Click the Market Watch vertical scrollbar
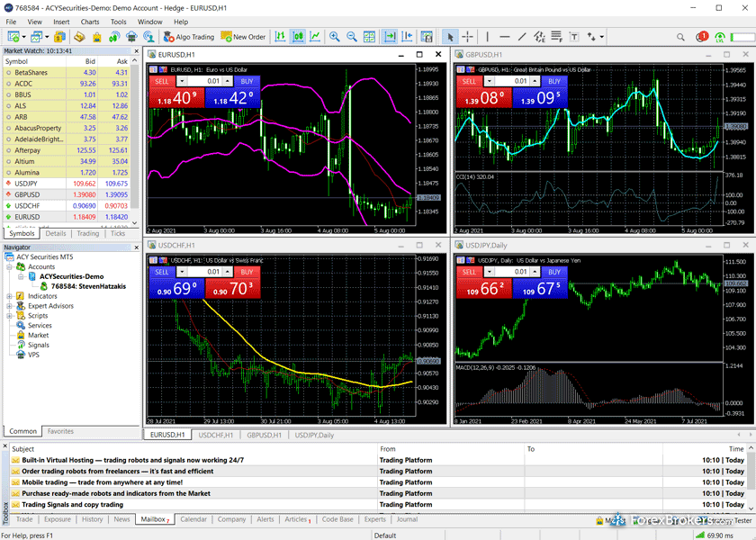756x540 pixels. click(134, 142)
